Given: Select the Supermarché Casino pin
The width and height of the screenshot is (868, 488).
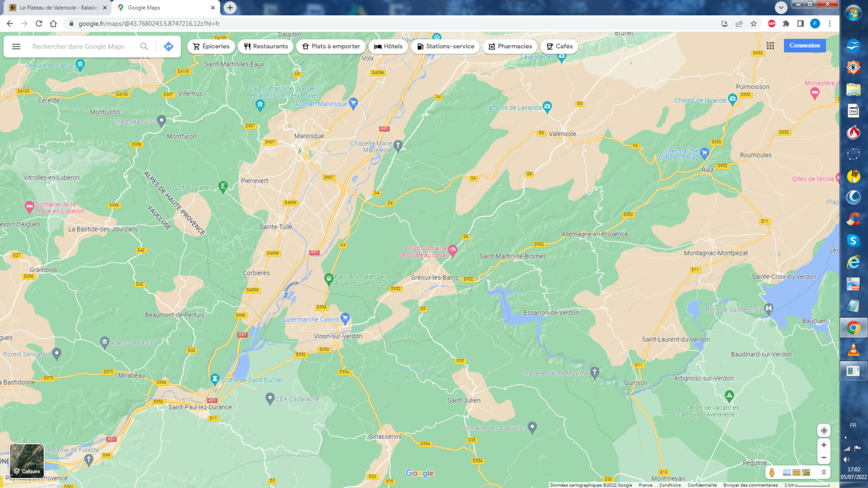Looking at the screenshot, I should tap(345, 318).
